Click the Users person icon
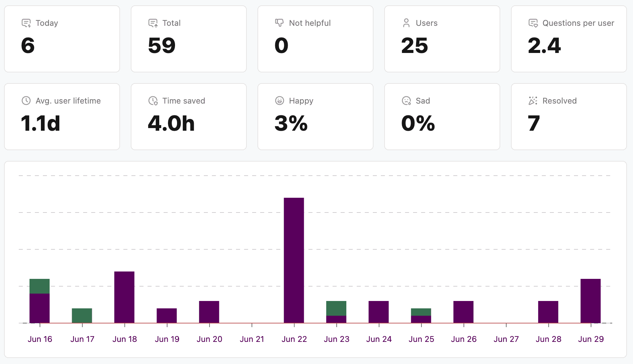This screenshot has width=633, height=364. coord(406,23)
